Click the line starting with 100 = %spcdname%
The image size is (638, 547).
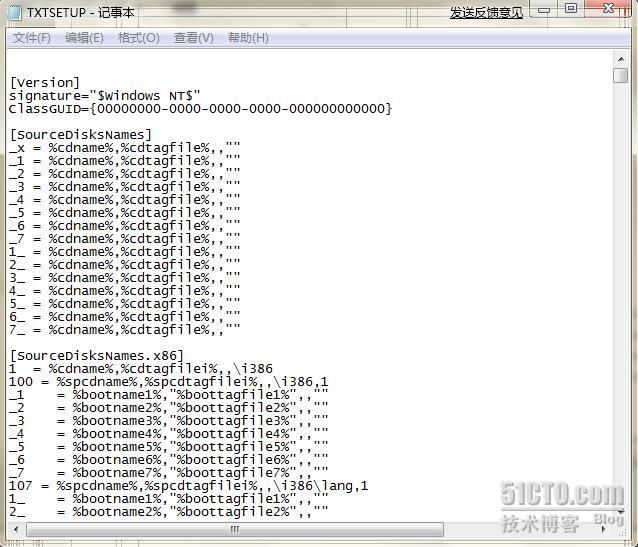pos(168,382)
